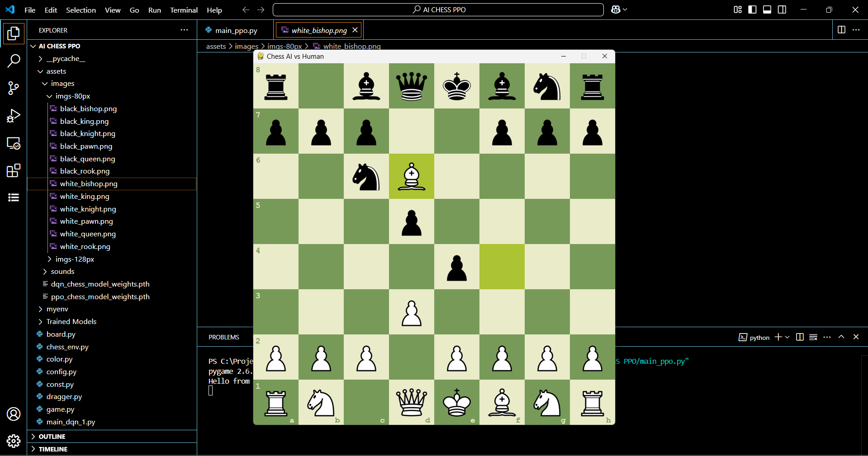The image size is (868, 456).
Task: Switch to the main_ppo.py tab
Action: (236, 30)
